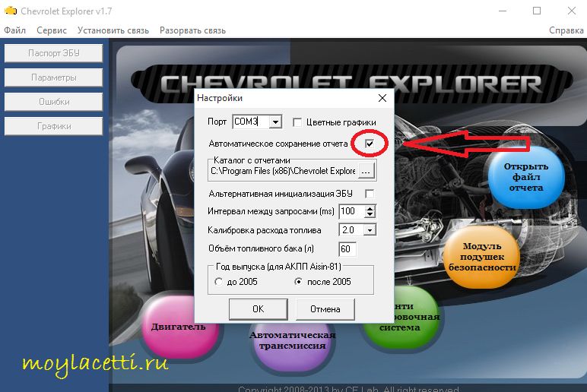Close the Настройки dialog
This screenshot has width=587, height=392.
pos(382,98)
